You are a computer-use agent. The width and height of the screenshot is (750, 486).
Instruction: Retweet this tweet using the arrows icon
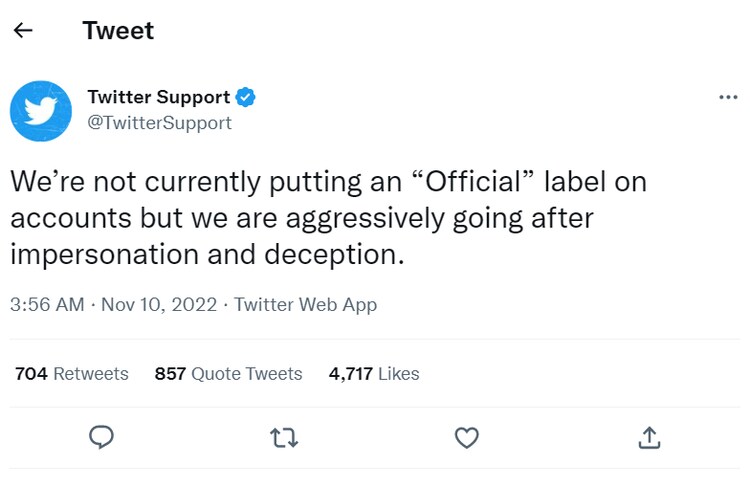[284, 437]
